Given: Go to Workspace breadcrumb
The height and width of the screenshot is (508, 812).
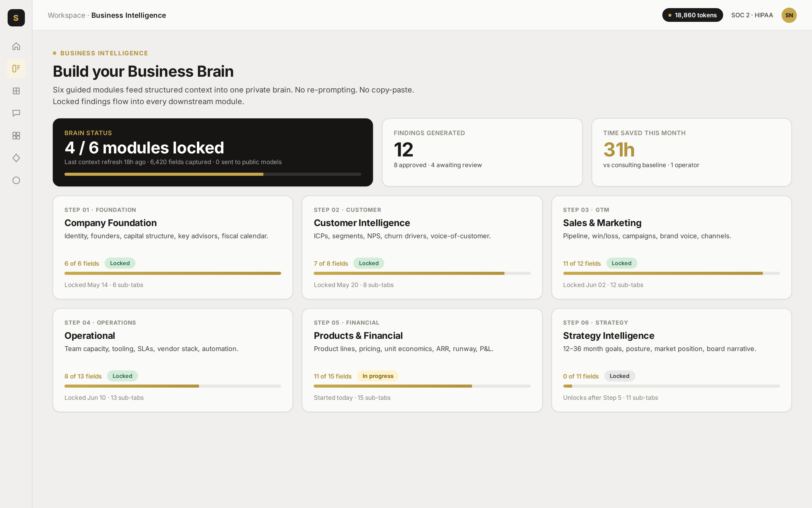Looking at the screenshot, I should (66, 15).
